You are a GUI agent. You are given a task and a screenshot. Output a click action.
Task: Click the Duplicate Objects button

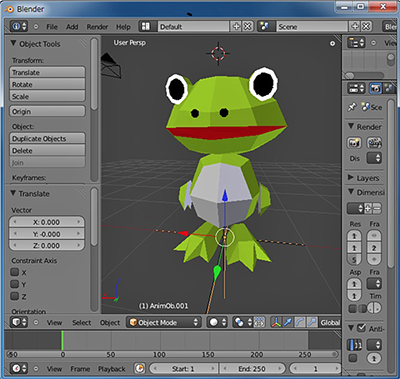point(47,139)
